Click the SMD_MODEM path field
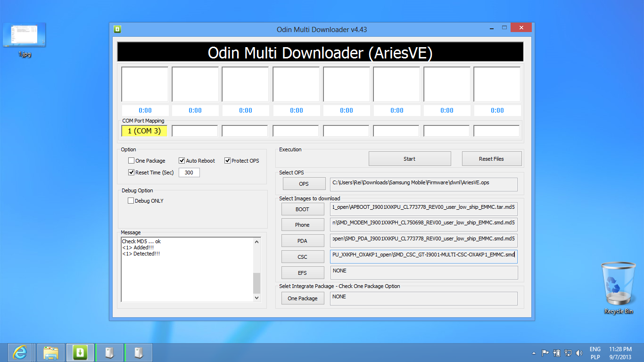The height and width of the screenshot is (362, 644). pos(424,224)
